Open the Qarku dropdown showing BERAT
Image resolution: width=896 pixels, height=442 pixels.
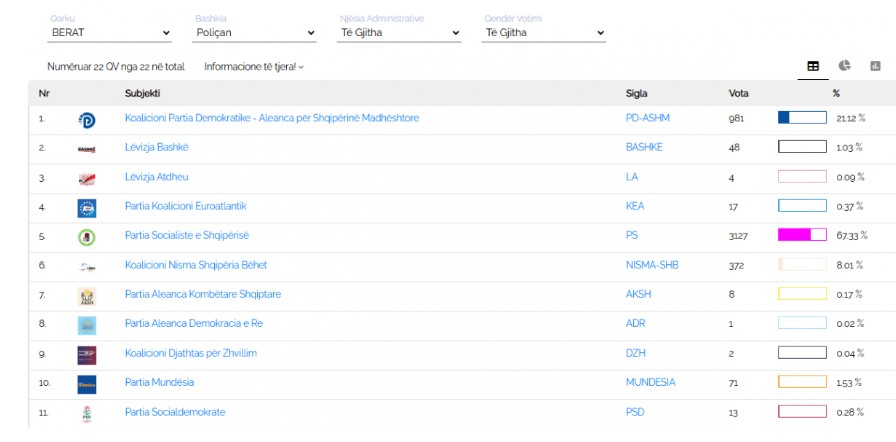[x=109, y=33]
